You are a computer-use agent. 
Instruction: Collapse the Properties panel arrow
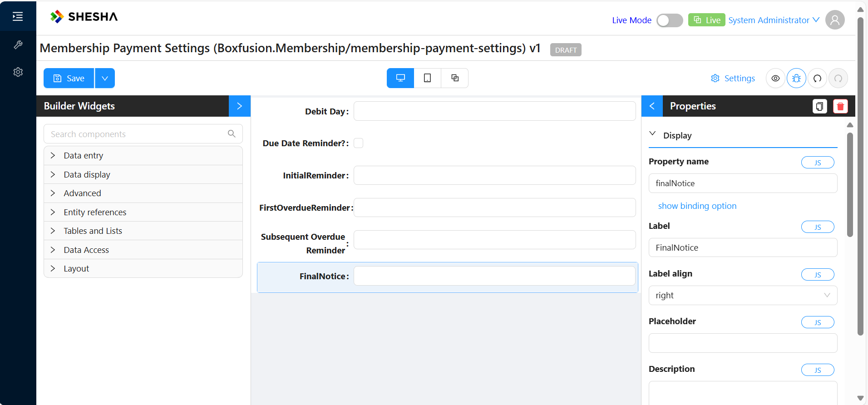pos(652,106)
